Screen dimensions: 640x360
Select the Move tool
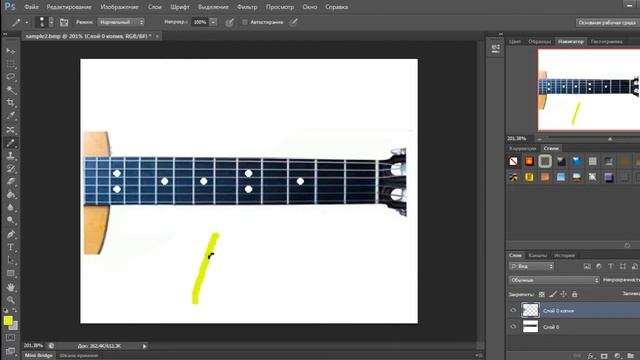click(x=11, y=51)
